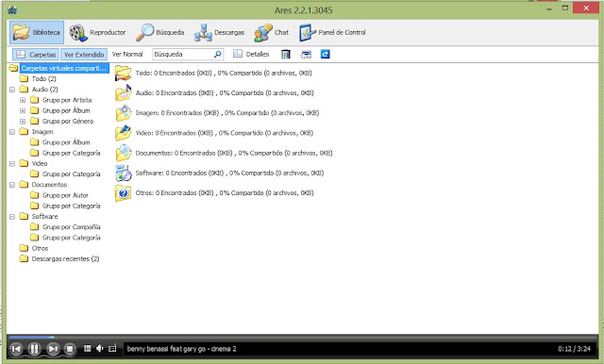This screenshot has height=364, width=604.
Task: Collapse the Video tree node
Action: (12, 163)
